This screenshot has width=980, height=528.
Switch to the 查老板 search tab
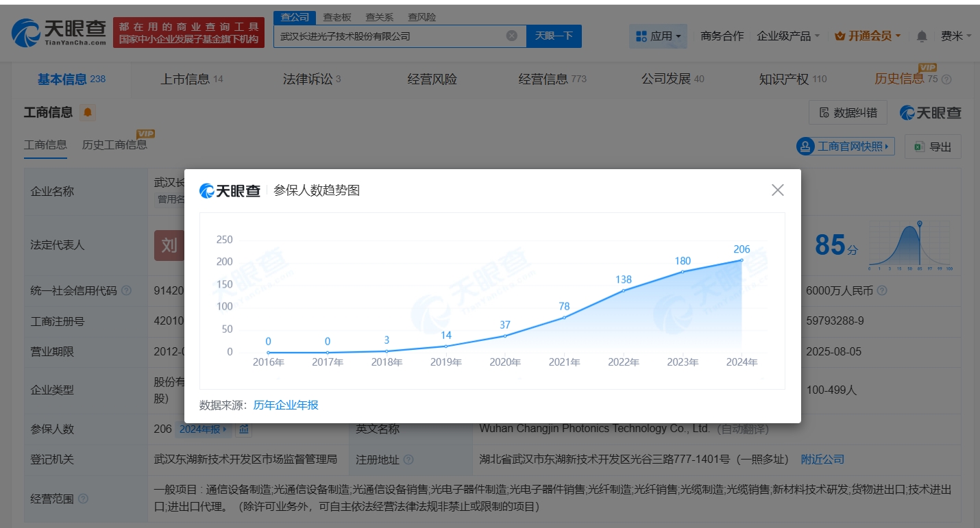337,17
